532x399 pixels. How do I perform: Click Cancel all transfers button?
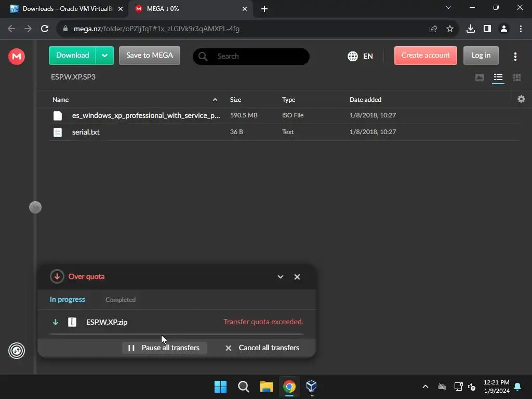coord(262,348)
